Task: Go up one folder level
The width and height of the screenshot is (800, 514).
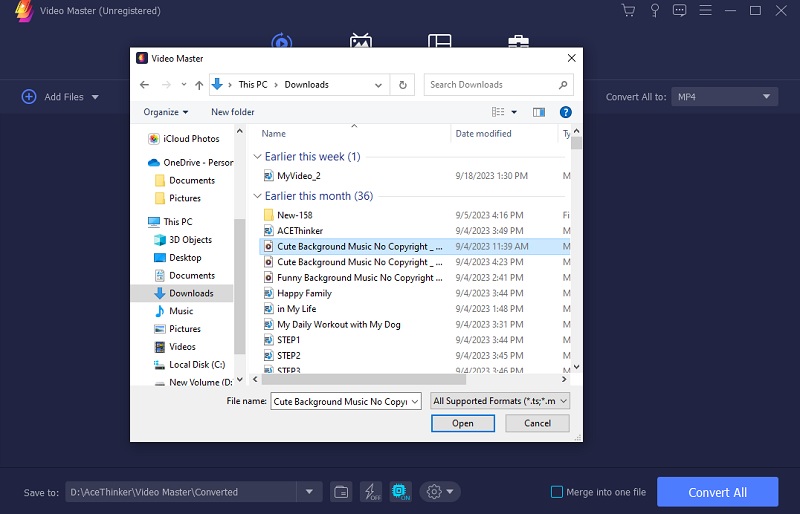Action: coord(199,85)
